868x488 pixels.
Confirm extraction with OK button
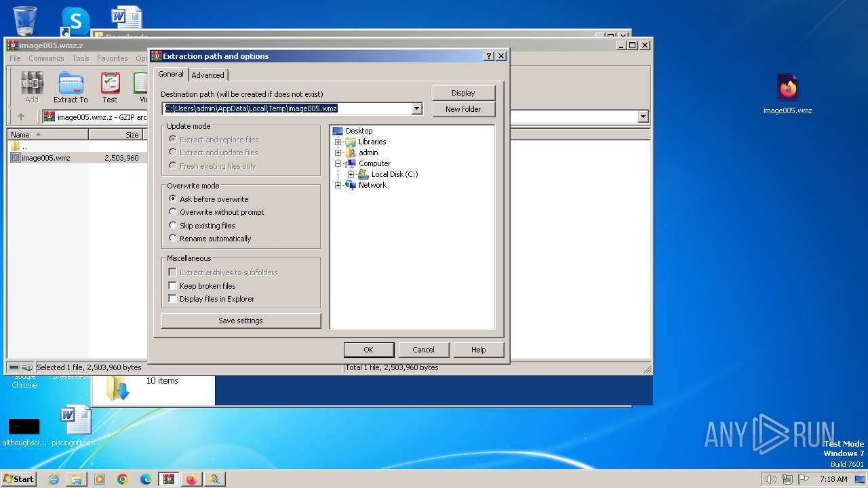click(368, 350)
